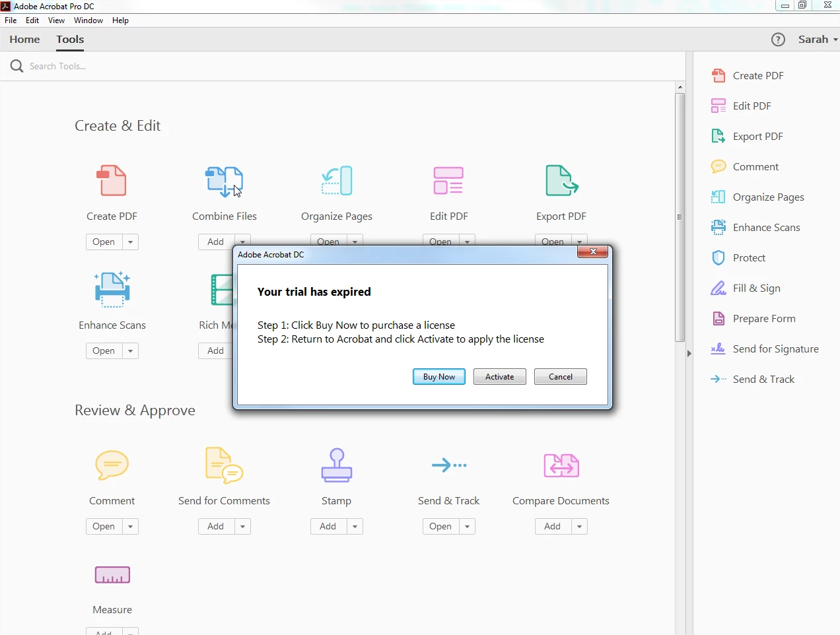Expand the dropdown arrow next to Enhance Scans Open

click(130, 351)
